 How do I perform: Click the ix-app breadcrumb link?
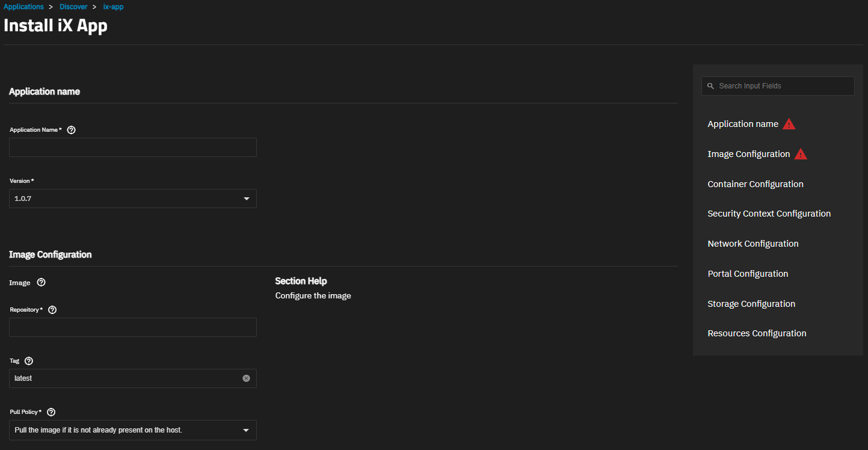click(x=113, y=7)
